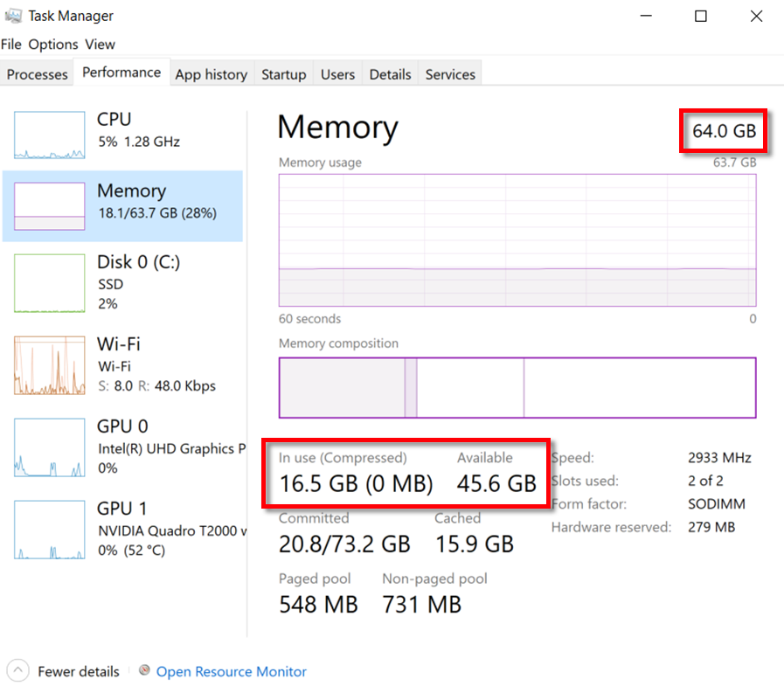Screen dimensions: 784x693
Task: Click the memory usage graph area
Action: (516, 240)
